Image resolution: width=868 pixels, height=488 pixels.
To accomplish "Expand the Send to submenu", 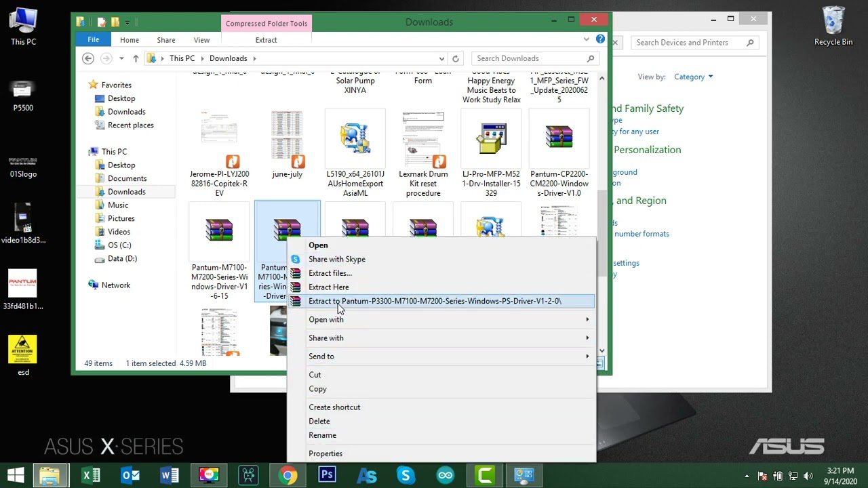I will pos(441,356).
